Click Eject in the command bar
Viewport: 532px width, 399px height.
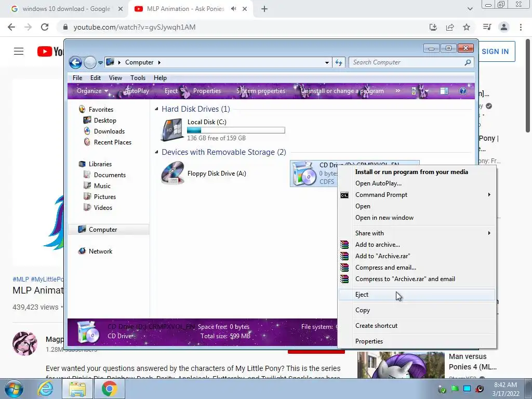(x=171, y=91)
